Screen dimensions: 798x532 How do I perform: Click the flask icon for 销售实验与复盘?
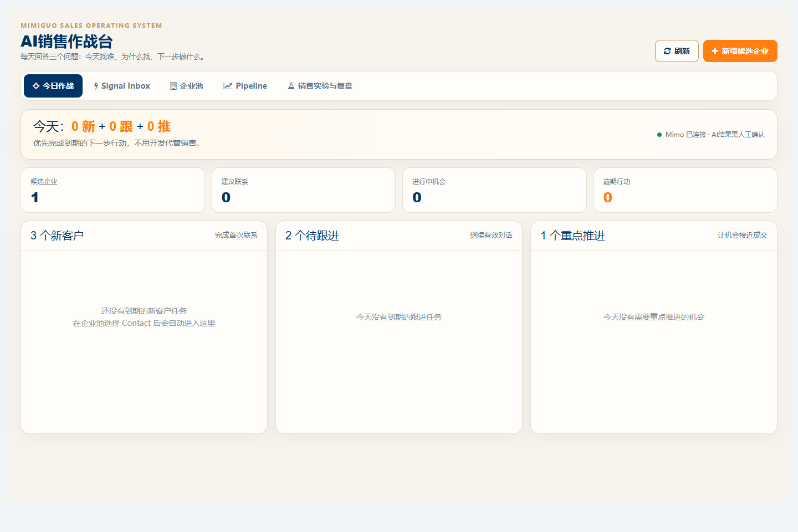[291, 86]
